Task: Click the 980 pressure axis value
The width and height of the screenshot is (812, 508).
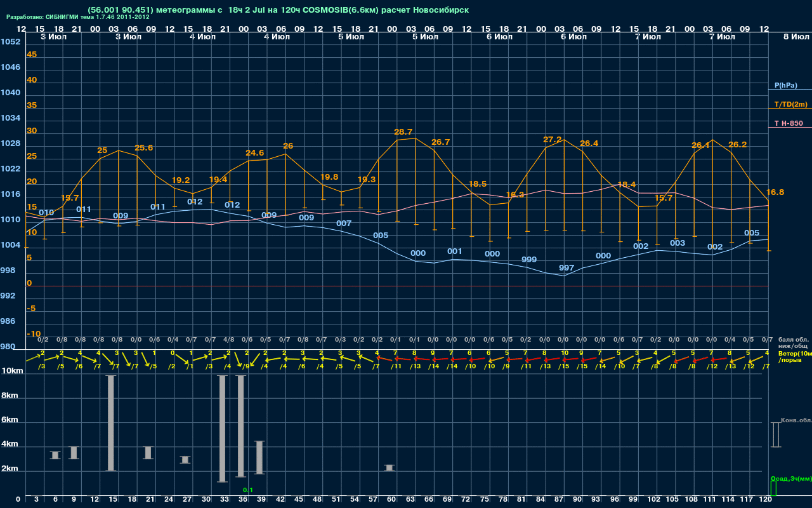Action: [8, 347]
